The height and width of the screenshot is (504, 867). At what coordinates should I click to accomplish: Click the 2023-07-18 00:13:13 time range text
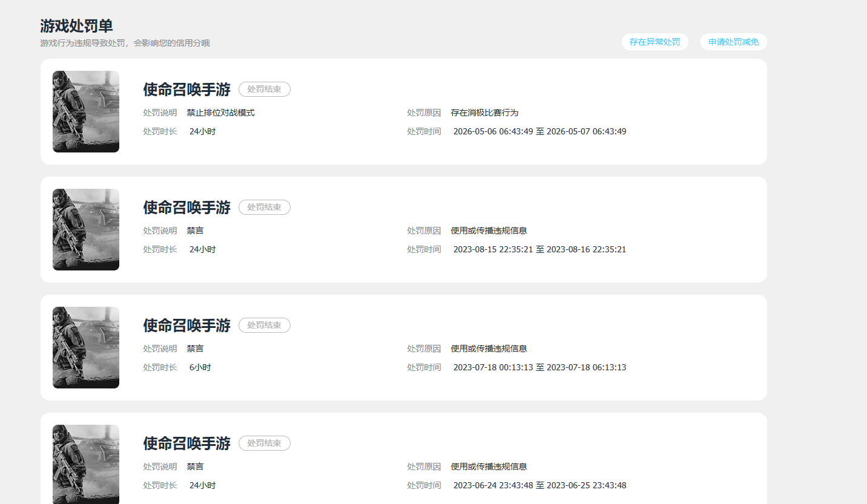click(540, 367)
